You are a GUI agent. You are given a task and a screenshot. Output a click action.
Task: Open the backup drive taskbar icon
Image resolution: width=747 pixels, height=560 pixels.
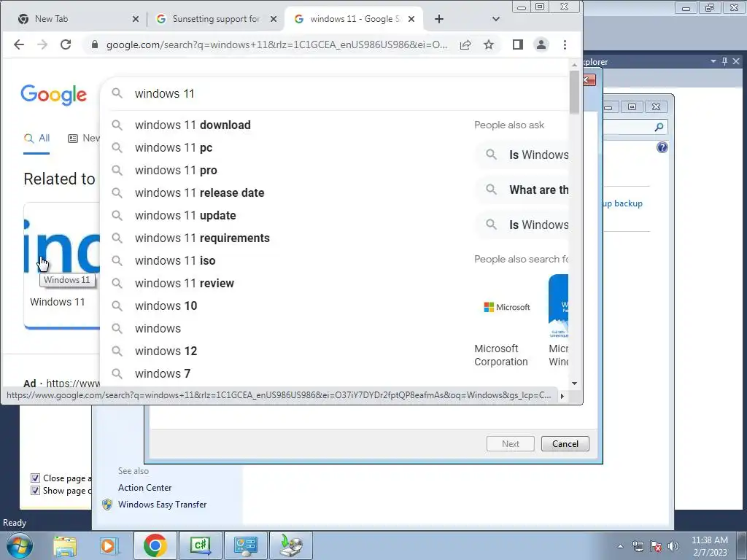(291, 545)
